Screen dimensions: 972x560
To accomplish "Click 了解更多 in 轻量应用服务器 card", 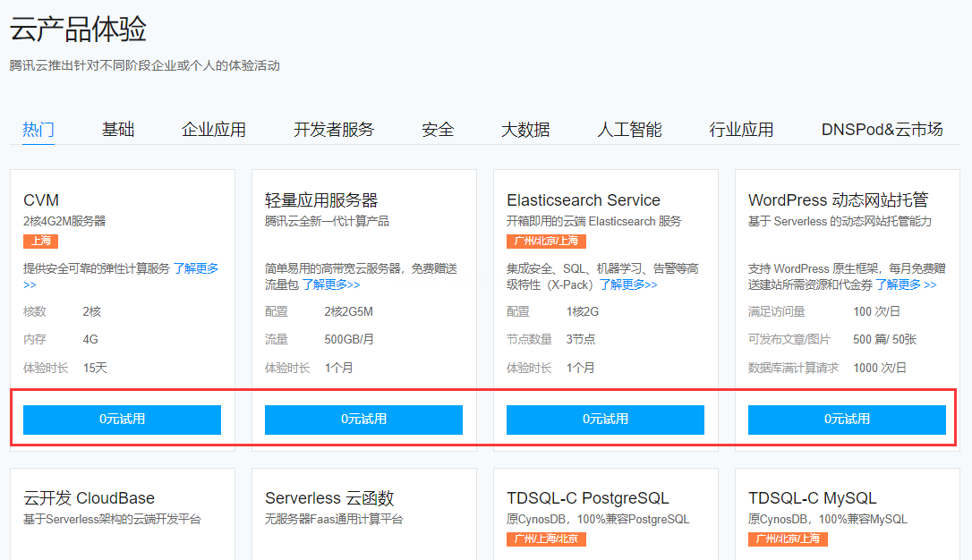I will click(x=330, y=284).
